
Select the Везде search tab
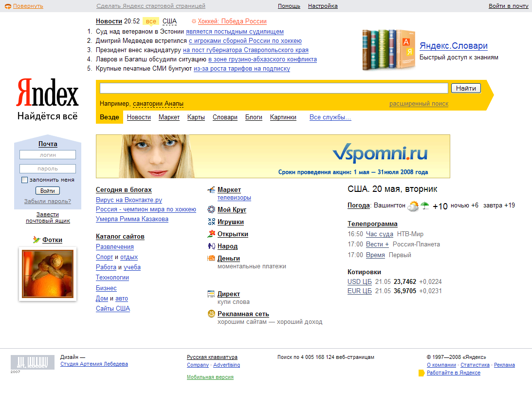109,117
